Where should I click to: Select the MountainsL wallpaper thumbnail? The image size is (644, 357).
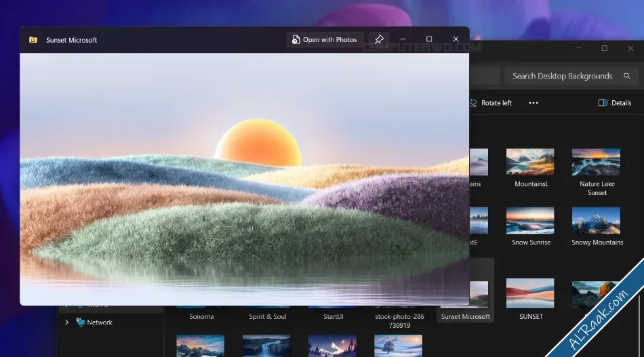coord(530,162)
